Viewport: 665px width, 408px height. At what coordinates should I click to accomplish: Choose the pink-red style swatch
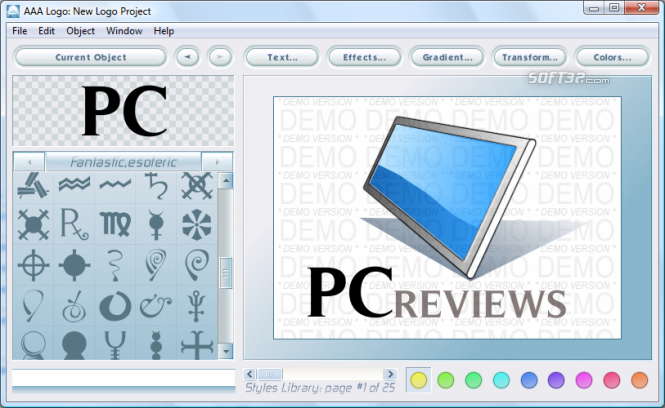612,380
